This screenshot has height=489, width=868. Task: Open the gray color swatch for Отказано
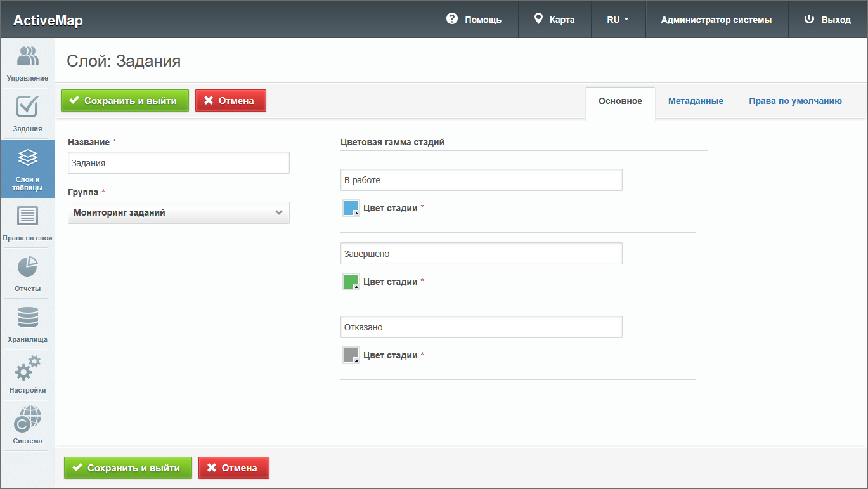tap(351, 355)
